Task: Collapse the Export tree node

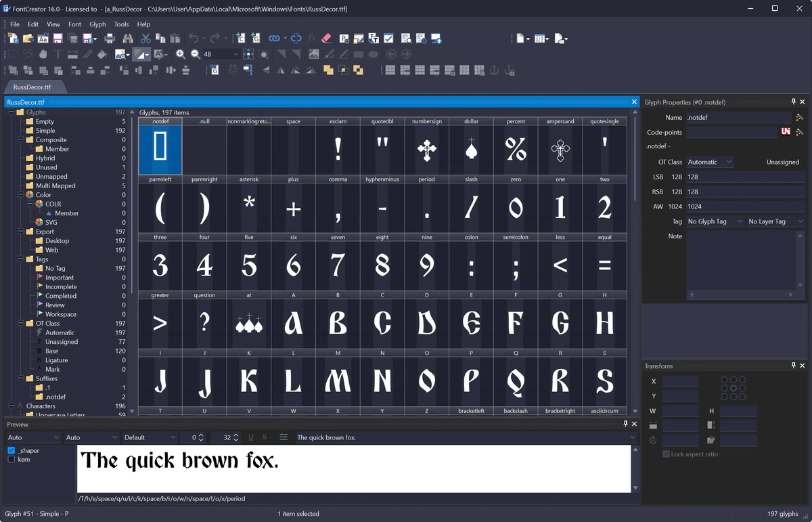Action: pyautogui.click(x=20, y=232)
